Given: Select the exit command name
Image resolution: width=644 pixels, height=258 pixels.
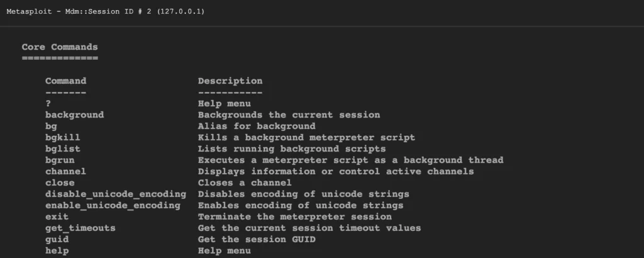Looking at the screenshot, I should (57, 217).
